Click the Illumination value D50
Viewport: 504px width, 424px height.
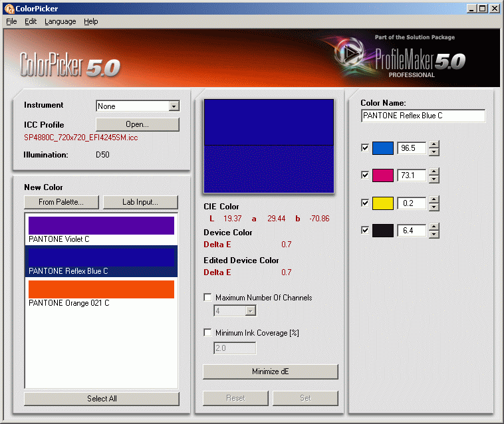[102, 155]
